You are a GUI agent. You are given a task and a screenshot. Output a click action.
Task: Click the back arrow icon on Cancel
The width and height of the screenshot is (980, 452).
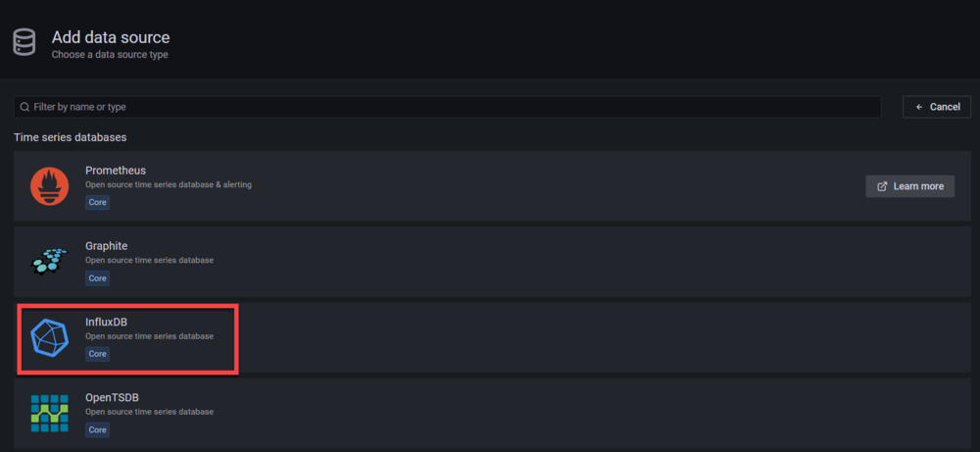tap(919, 107)
